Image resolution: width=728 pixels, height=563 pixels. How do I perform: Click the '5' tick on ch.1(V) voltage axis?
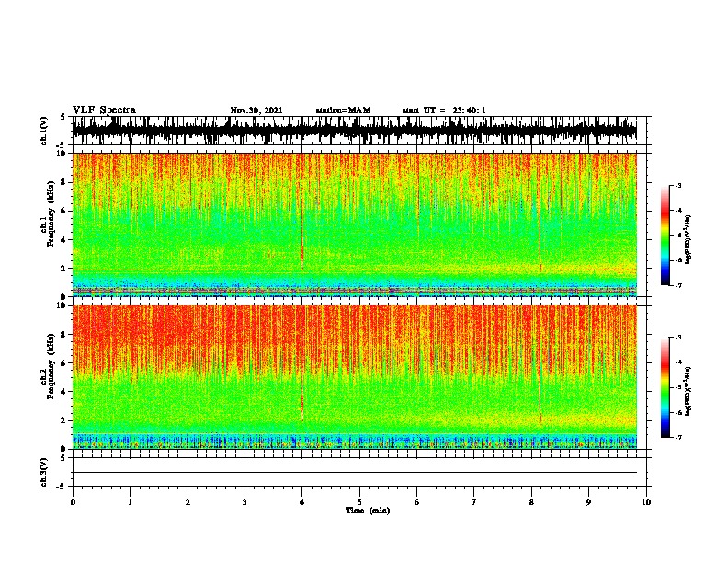pyautogui.click(x=63, y=117)
